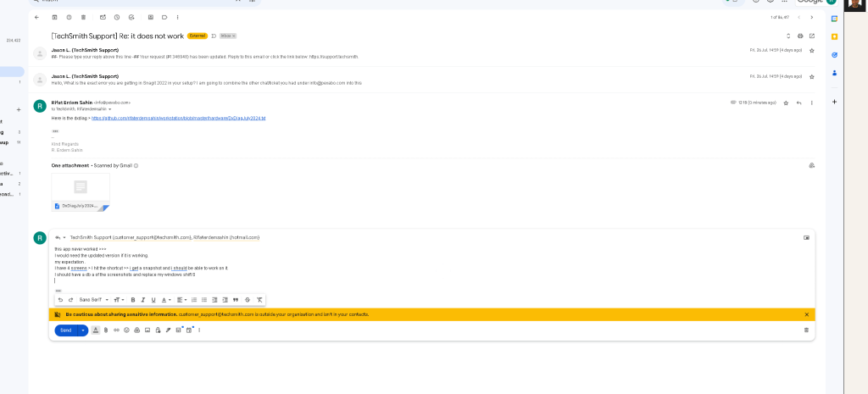Remove formatting from selection
Viewport: 868px width, 394px height.
259,300
